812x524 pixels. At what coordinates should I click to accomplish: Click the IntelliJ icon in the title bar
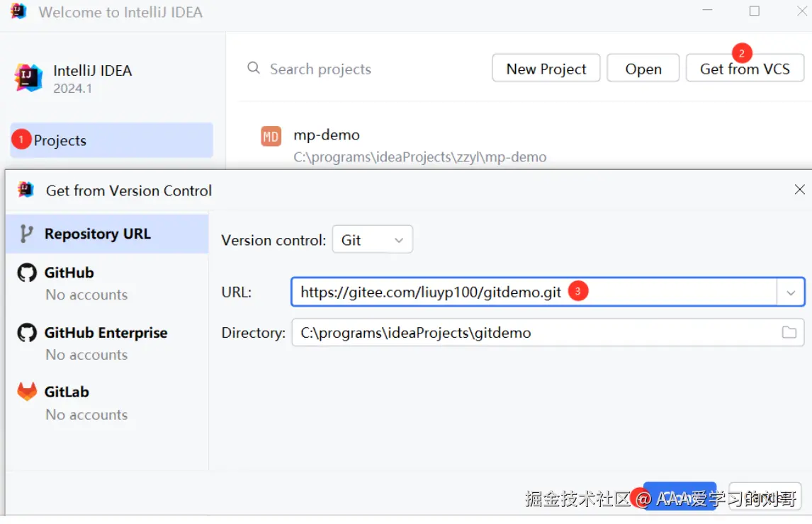(18, 11)
